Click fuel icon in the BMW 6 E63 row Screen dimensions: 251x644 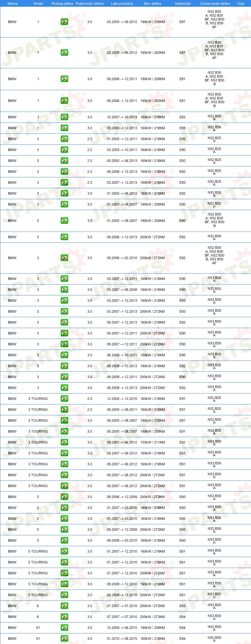tap(64, 606)
